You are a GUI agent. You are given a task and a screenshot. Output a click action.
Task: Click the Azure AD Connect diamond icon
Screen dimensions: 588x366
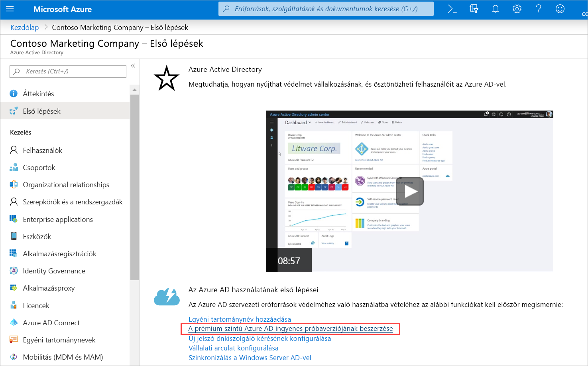tap(14, 322)
